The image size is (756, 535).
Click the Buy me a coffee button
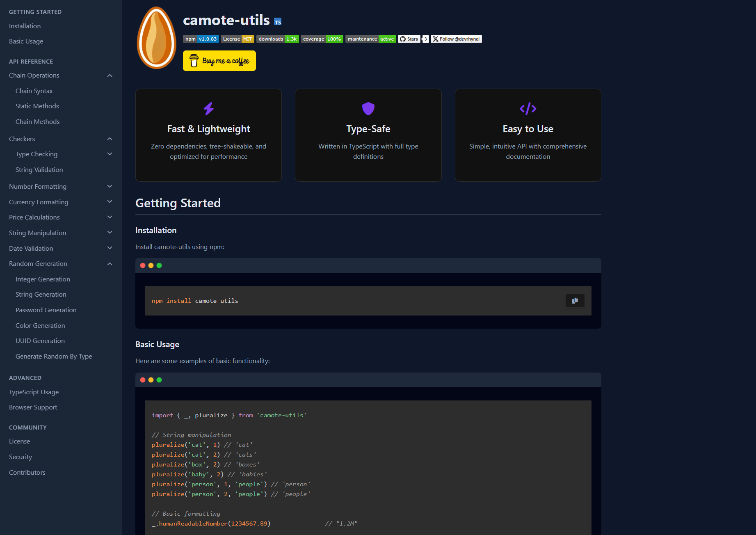tap(219, 61)
